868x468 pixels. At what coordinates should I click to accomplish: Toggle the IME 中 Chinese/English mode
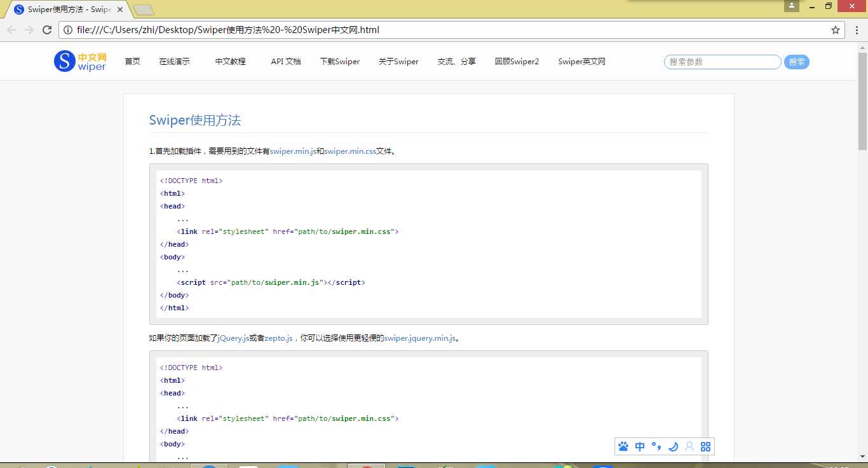pos(640,446)
